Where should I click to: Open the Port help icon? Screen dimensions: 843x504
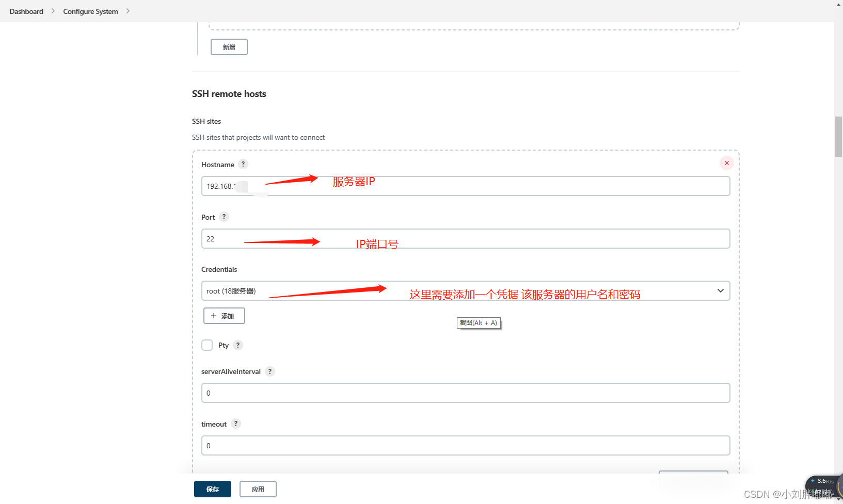(x=224, y=217)
